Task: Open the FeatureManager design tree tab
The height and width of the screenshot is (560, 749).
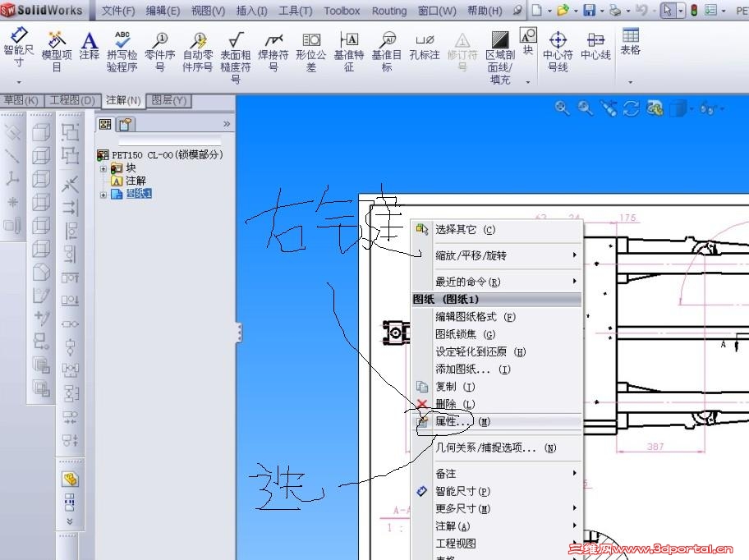Action: (105, 125)
